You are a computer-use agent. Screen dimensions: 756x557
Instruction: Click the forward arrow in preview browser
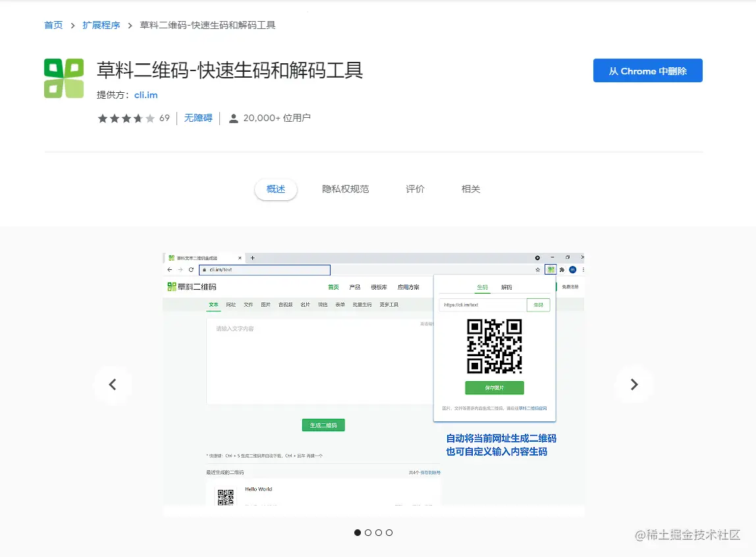coord(180,270)
